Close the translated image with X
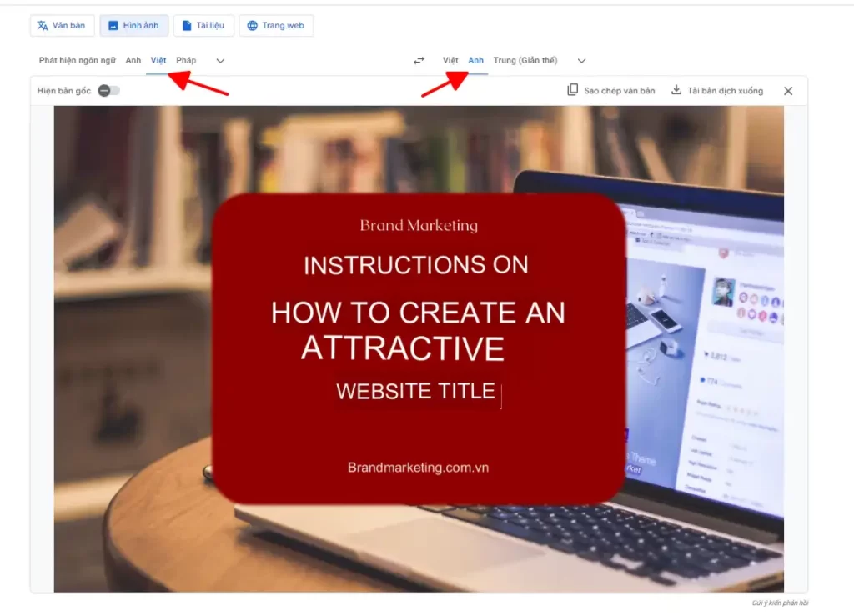Screen dimensions: 854x616 click(788, 91)
